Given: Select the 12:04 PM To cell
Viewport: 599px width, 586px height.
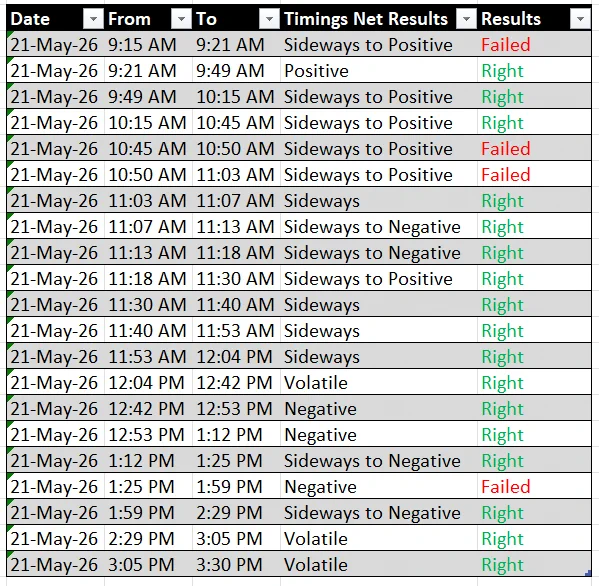Looking at the screenshot, I should pyautogui.click(x=236, y=356).
